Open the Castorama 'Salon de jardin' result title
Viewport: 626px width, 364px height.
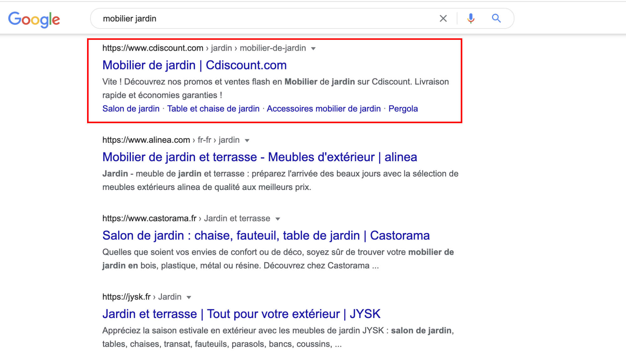pyautogui.click(x=266, y=235)
